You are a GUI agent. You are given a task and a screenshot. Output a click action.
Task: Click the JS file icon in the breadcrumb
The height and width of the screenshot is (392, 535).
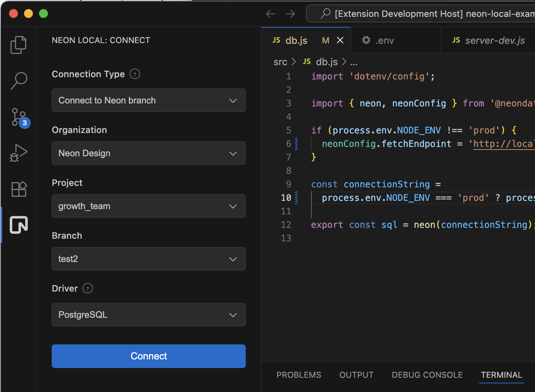307,61
